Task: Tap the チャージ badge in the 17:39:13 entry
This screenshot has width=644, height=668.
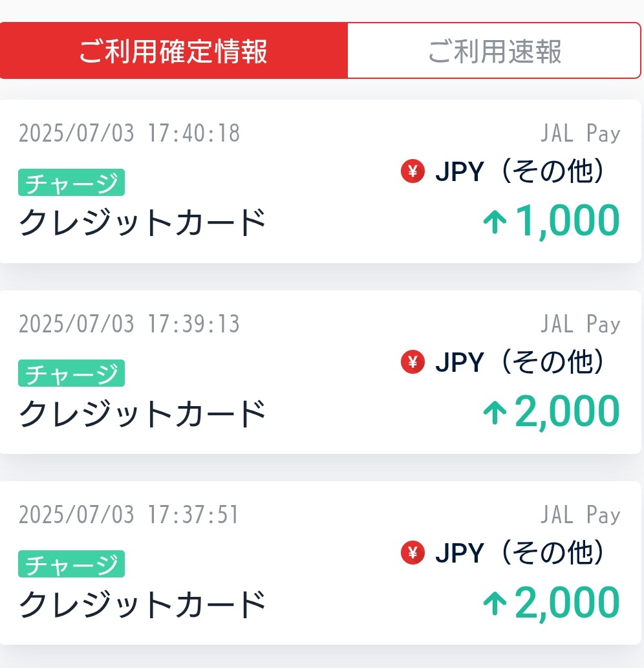Action: [71, 373]
